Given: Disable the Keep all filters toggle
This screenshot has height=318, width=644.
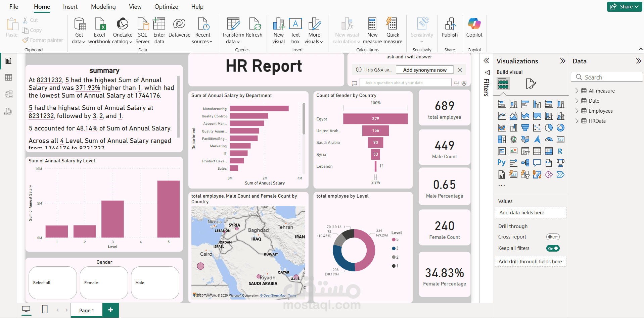Looking at the screenshot, I should [553, 248].
